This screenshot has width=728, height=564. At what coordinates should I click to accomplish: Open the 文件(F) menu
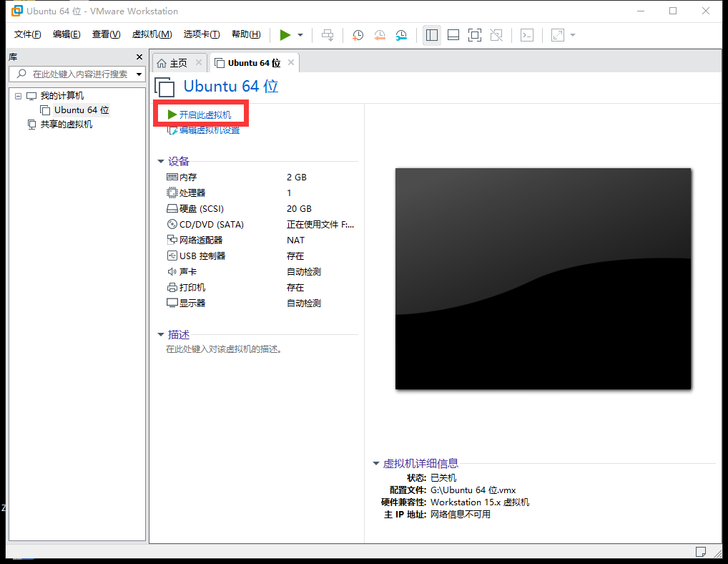pyautogui.click(x=27, y=34)
